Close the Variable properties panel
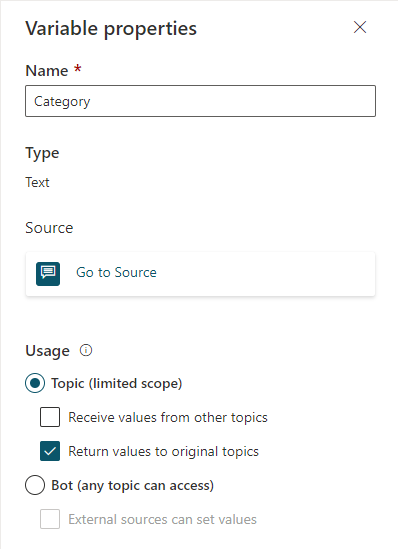The height and width of the screenshot is (549, 398). click(360, 27)
